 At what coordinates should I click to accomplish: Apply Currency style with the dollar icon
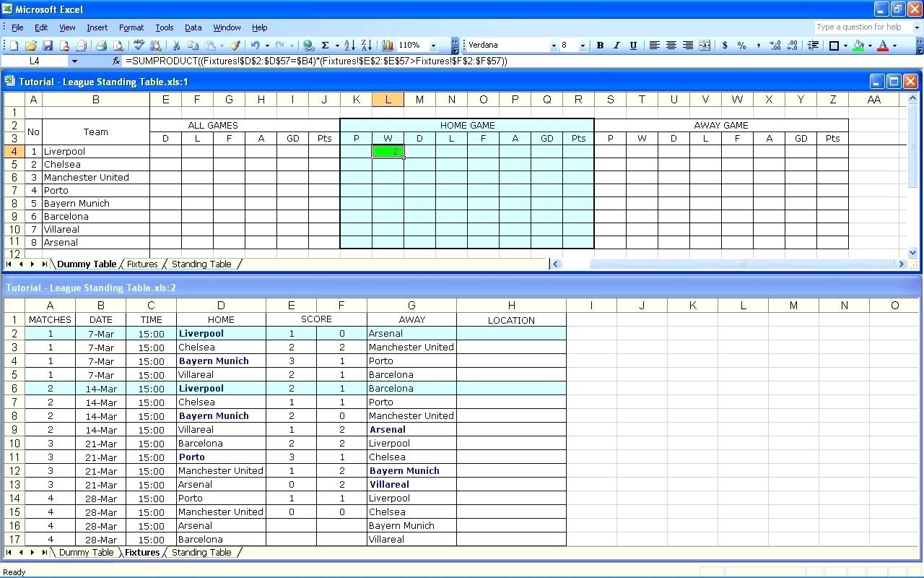point(725,46)
